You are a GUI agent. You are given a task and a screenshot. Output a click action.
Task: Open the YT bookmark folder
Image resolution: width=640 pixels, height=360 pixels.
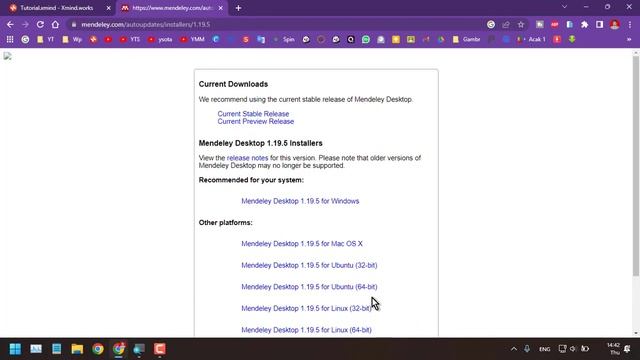click(x=45, y=40)
